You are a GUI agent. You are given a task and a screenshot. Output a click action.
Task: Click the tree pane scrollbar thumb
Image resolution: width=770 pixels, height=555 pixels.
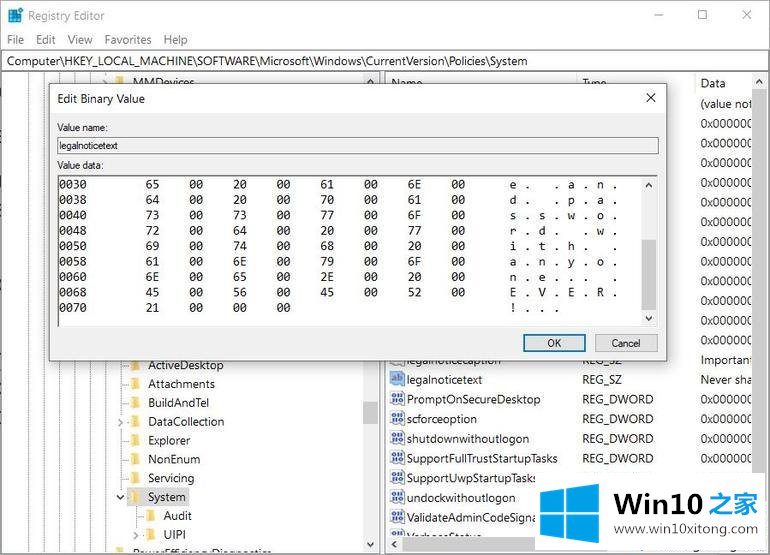pyautogui.click(x=370, y=413)
